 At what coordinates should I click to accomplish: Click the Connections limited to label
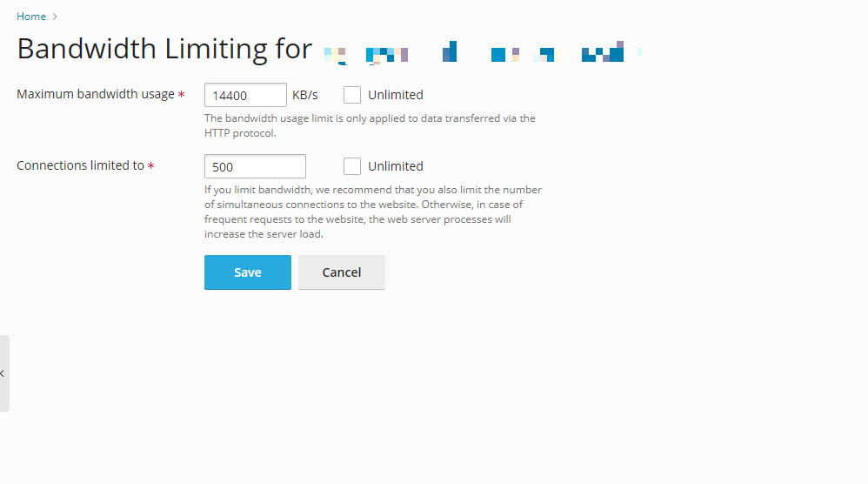(x=80, y=165)
